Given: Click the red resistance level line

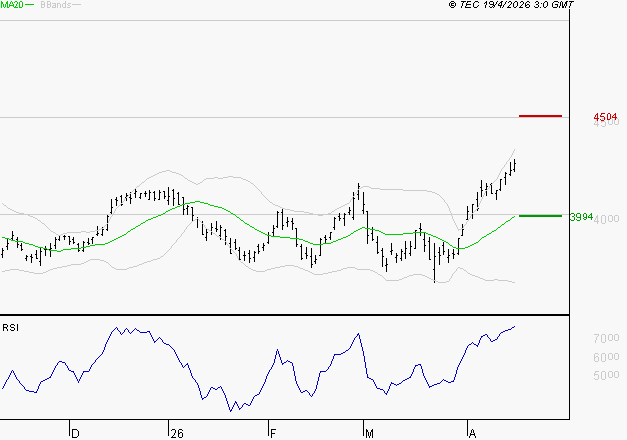Looking at the screenshot, I should [x=540, y=116].
